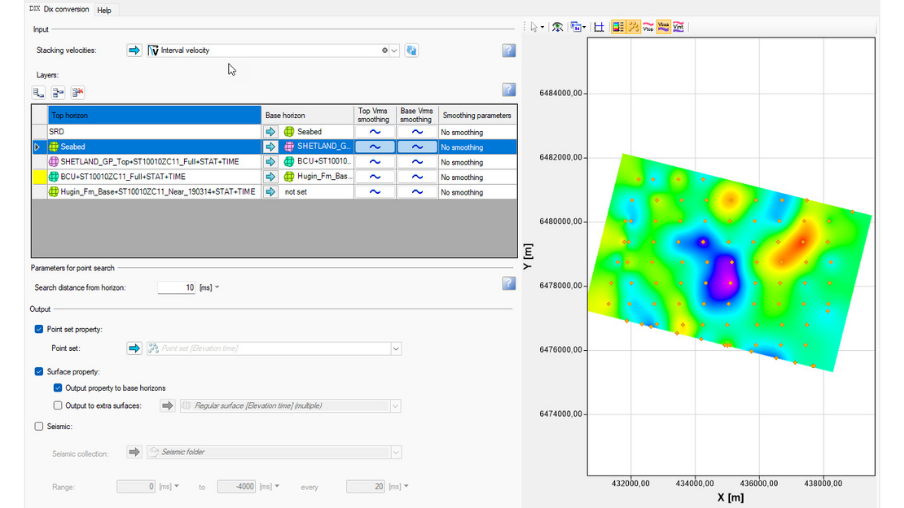
Task: Open the Range start [ms] unit dropdown
Action: click(176, 486)
